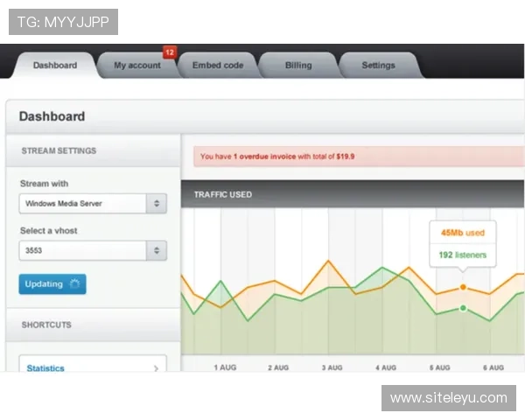Screen dimensions: 525x420
Task: Open the Billing tab
Action: pyautogui.click(x=297, y=66)
